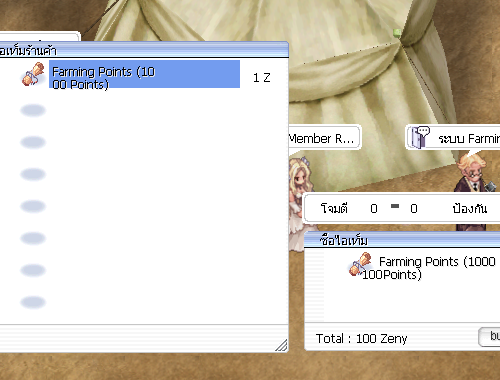
Task: Select the highlighted Farming Points (1000 Points) row
Action: pyautogui.click(x=144, y=74)
